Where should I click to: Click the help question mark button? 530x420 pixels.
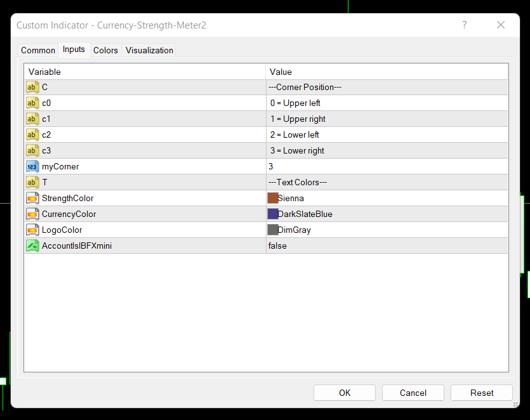tap(465, 25)
